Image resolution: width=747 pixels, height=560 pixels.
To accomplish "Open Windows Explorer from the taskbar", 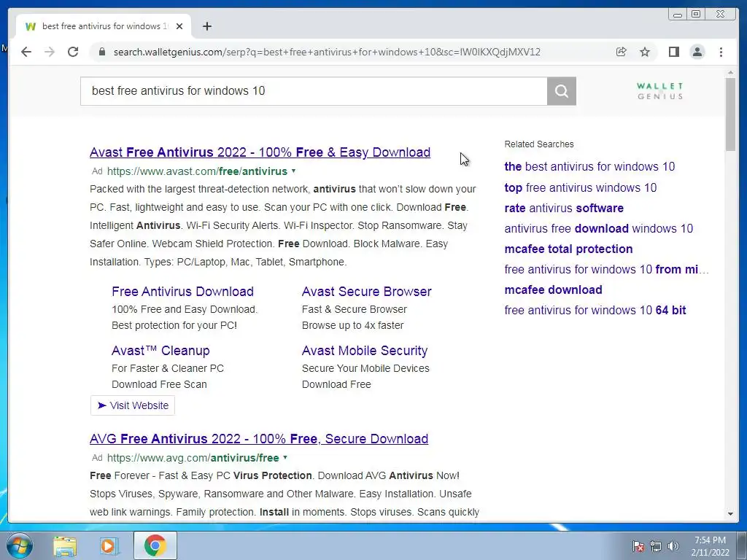I will click(65, 546).
